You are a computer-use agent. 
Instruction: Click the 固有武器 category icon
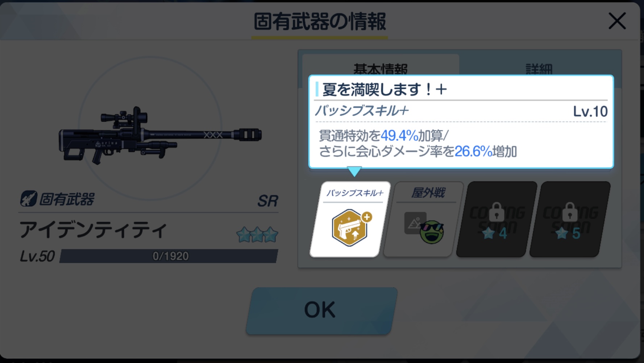29,199
